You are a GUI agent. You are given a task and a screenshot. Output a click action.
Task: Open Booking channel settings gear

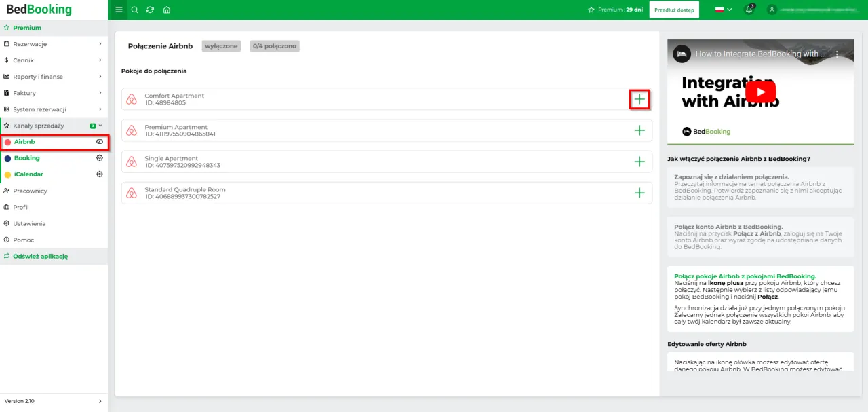99,157
